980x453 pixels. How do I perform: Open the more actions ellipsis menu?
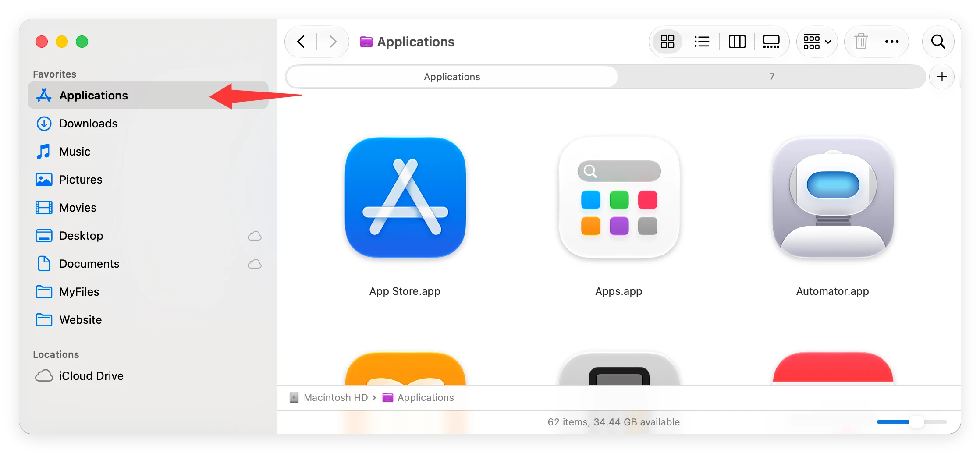pyautogui.click(x=891, y=42)
